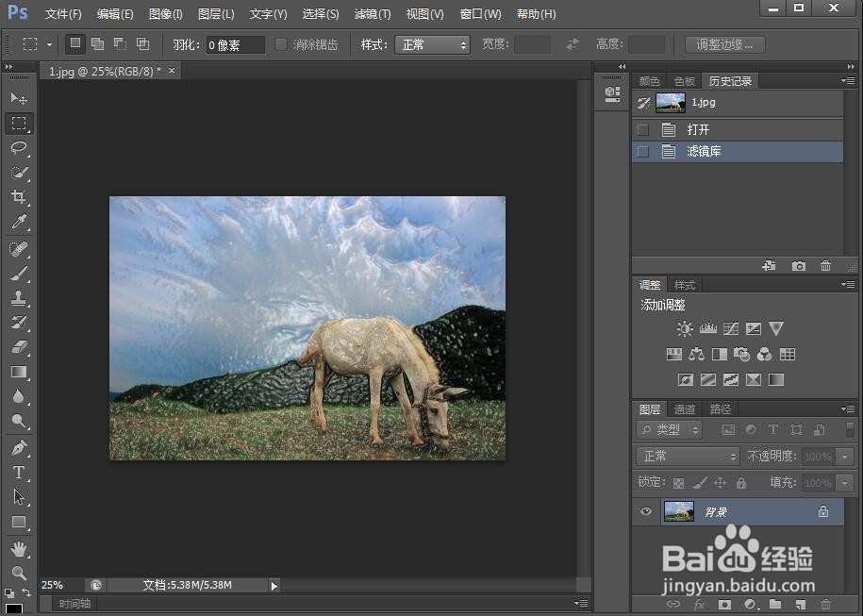Select the History Brush tool
This screenshot has height=616, width=863.
pyautogui.click(x=19, y=323)
